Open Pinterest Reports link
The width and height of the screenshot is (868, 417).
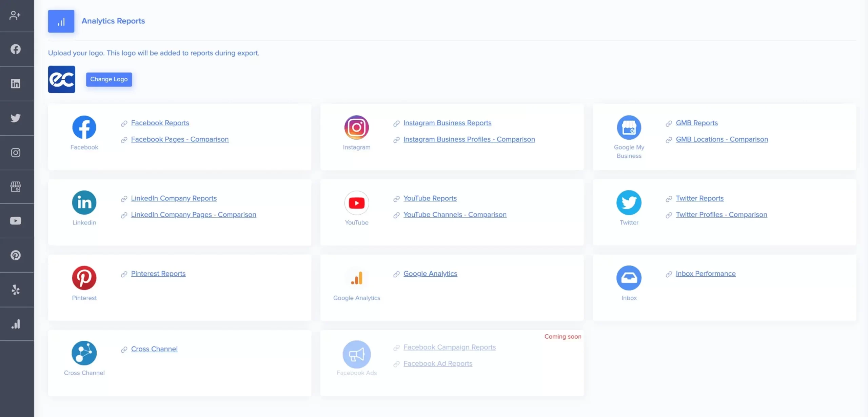(x=158, y=274)
